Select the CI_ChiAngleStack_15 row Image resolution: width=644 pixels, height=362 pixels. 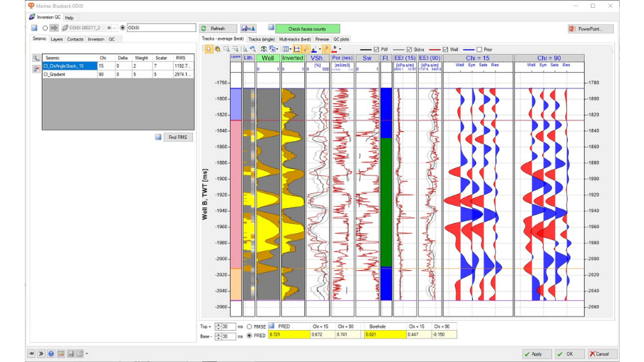point(118,66)
